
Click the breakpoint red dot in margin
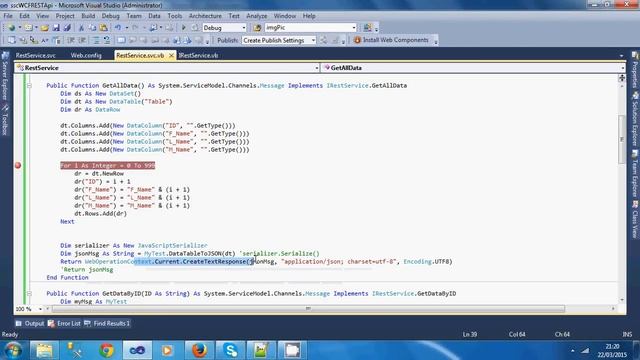click(18, 165)
